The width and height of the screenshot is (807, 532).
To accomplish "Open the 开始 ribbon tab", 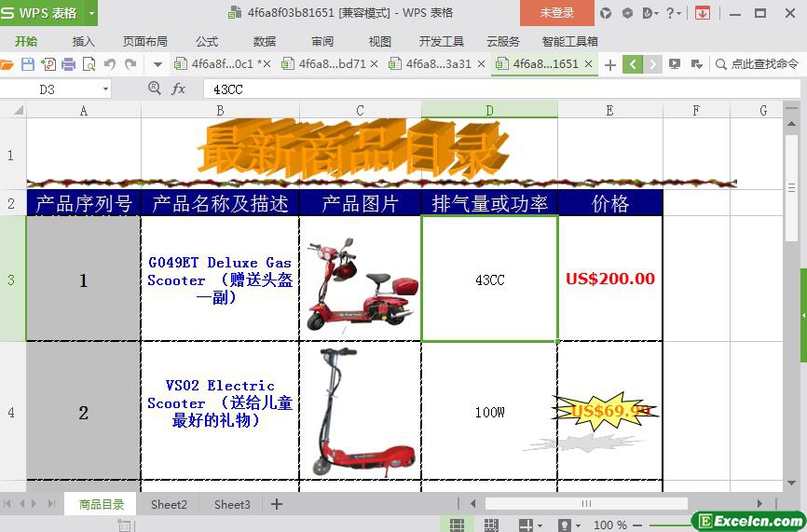I will tap(26, 41).
